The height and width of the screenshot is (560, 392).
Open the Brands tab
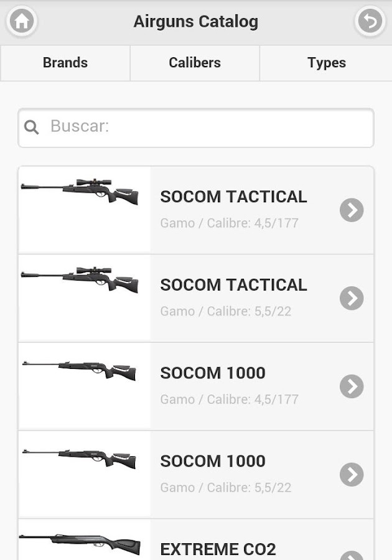point(65,63)
